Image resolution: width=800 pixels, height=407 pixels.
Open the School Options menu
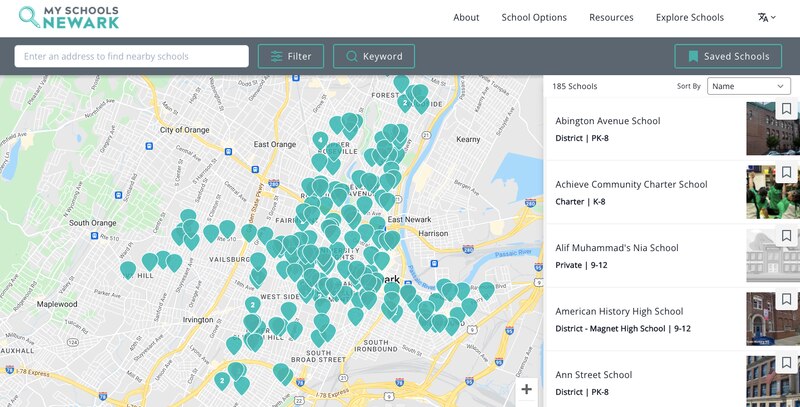534,17
